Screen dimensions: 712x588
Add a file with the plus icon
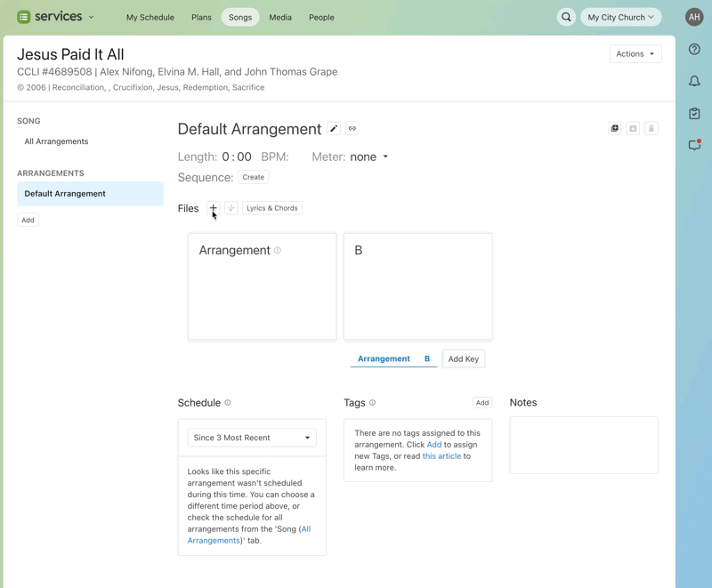coord(213,208)
